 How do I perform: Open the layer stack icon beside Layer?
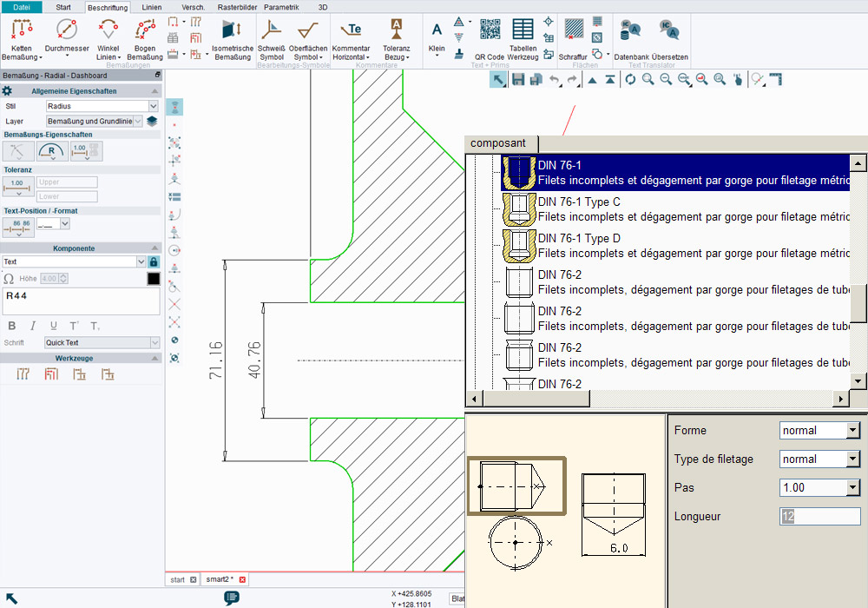[x=152, y=122]
